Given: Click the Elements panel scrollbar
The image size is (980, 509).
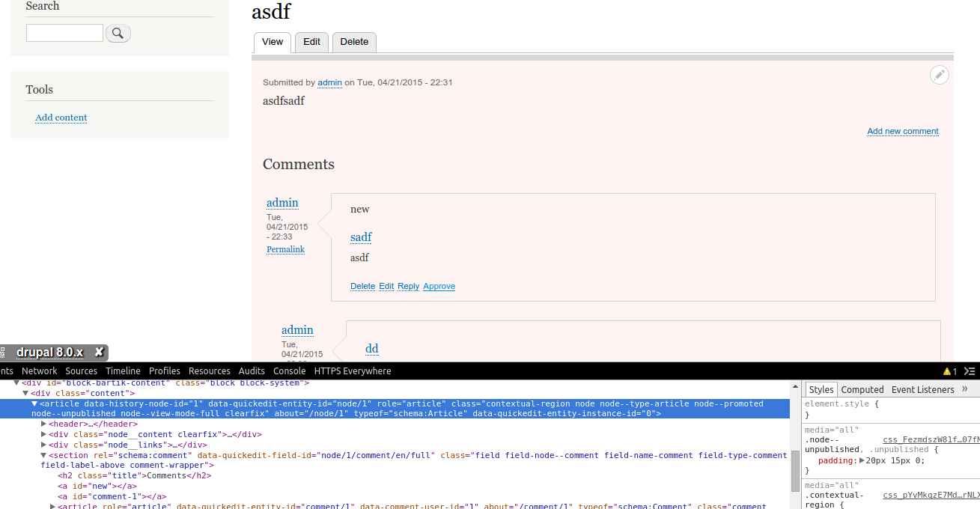Looking at the screenshot, I should [795, 469].
